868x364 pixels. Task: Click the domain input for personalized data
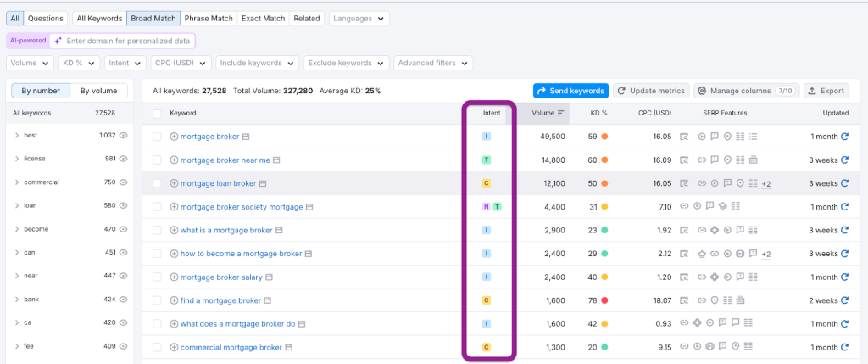129,41
